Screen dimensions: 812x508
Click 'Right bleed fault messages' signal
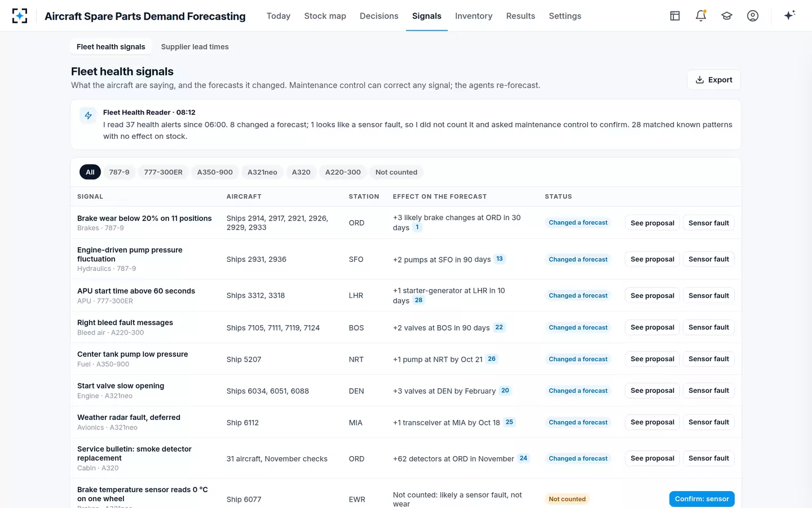(x=125, y=323)
